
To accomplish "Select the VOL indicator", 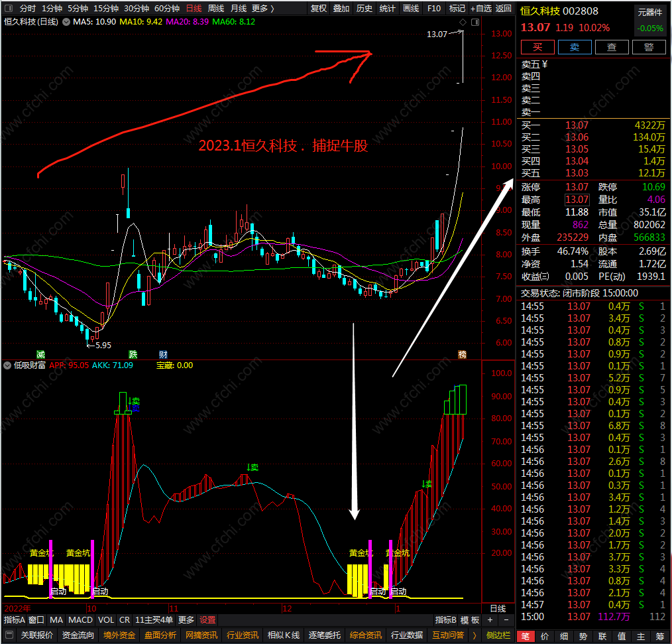I will coord(106,620).
